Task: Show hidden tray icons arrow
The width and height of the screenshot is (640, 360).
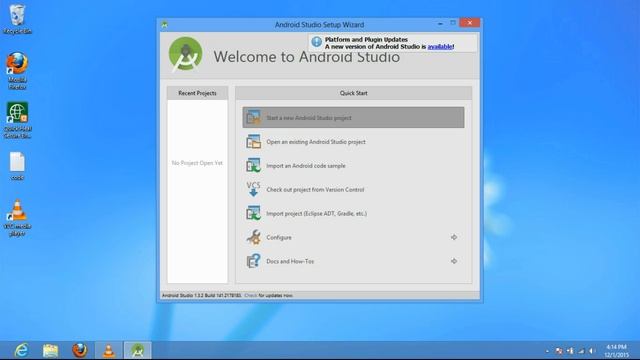Action: 547,351
